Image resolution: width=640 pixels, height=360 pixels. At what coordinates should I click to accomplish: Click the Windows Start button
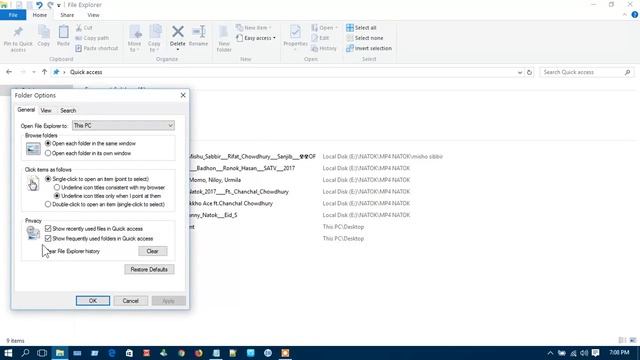click(x=8, y=353)
